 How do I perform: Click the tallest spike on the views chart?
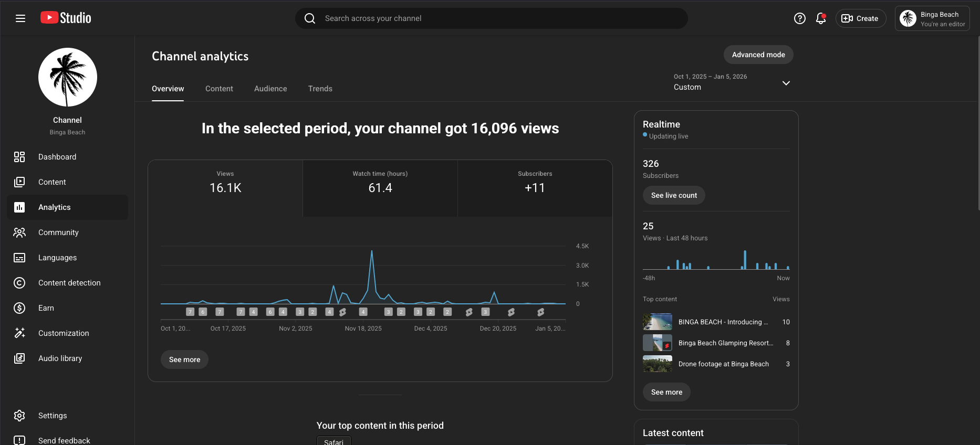[x=372, y=252]
